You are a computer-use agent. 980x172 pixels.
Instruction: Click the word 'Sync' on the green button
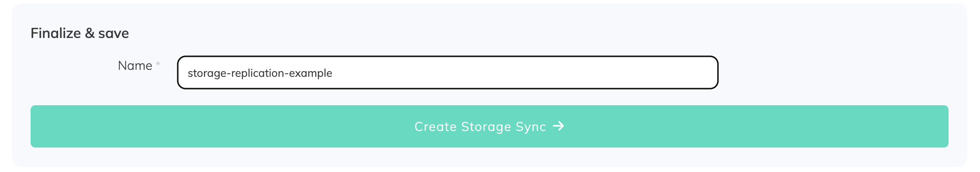pyautogui.click(x=531, y=127)
